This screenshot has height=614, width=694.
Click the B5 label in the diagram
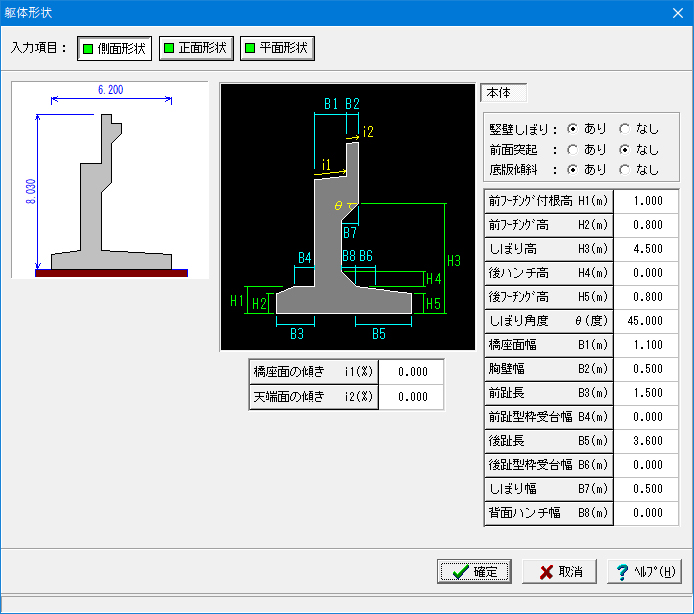379,334
